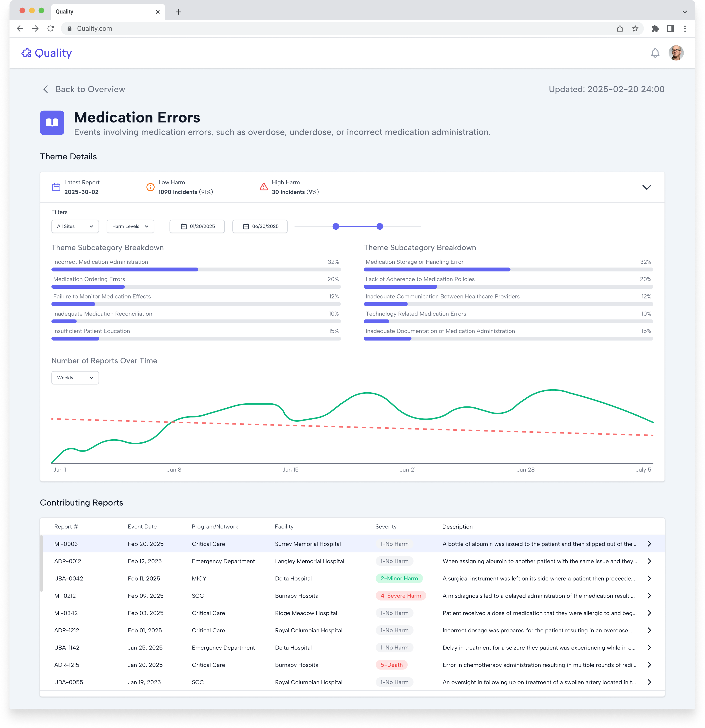This screenshot has height=728, width=705.
Task: Collapse the Theme Details panel chevron
Action: point(646,187)
